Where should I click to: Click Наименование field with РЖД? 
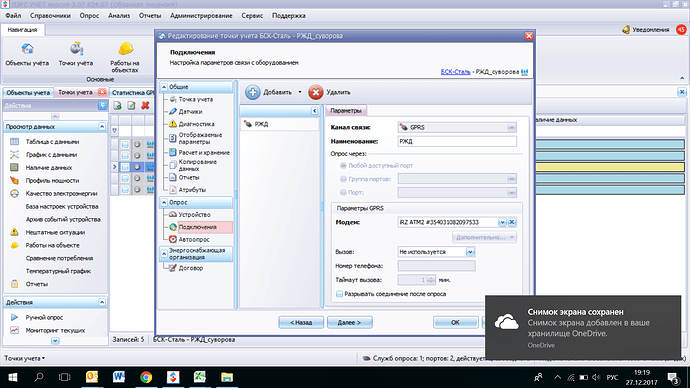(x=457, y=142)
